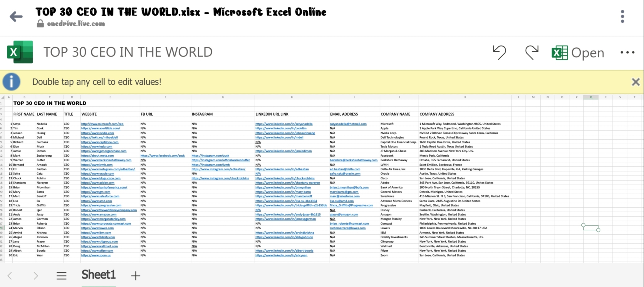Open the instagram.com/officialwarrenbuffet link
The height and width of the screenshot is (287, 644).
click(221, 160)
